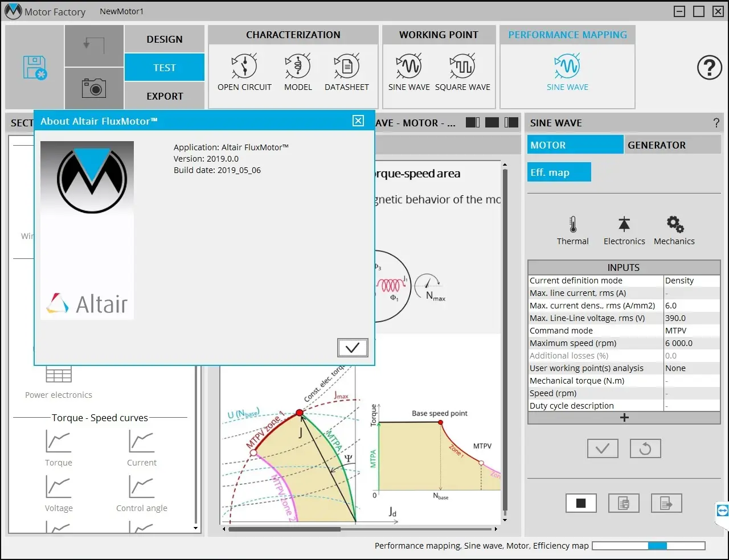This screenshot has width=729, height=560.
Task: Click the Motor Factory logo icon
Action: pos(13,11)
